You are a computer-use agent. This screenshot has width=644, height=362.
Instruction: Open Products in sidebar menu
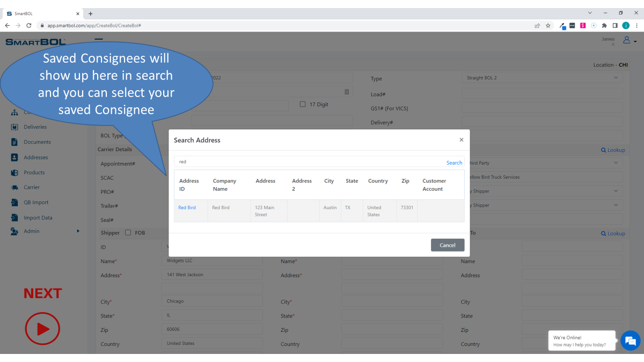[34, 173]
